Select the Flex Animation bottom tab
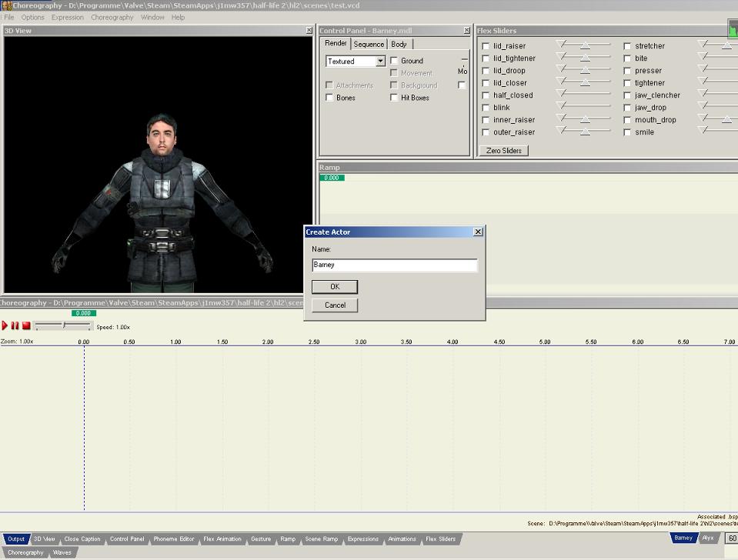This screenshot has height=560, width=738. (x=222, y=538)
